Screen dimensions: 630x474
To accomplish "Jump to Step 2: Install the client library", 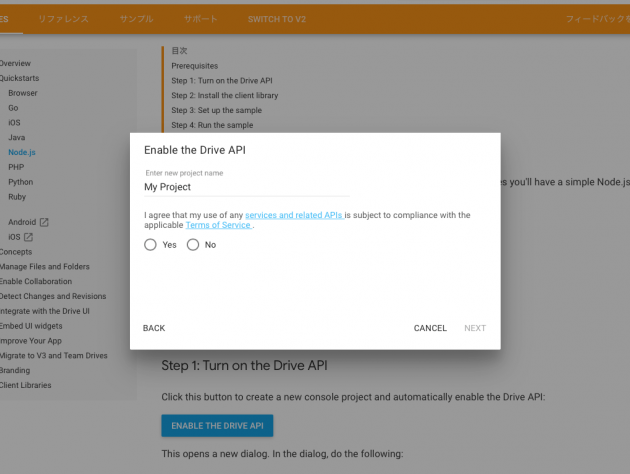I will coord(225,96).
